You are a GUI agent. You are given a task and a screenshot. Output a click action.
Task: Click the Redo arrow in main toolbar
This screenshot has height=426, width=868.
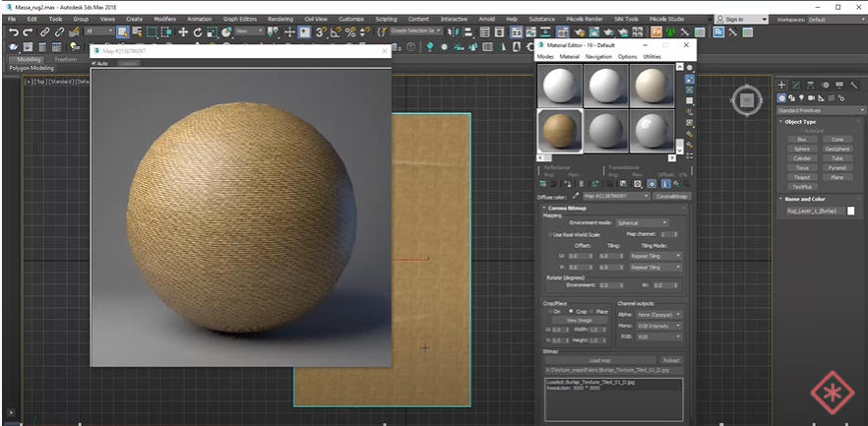coord(29,32)
